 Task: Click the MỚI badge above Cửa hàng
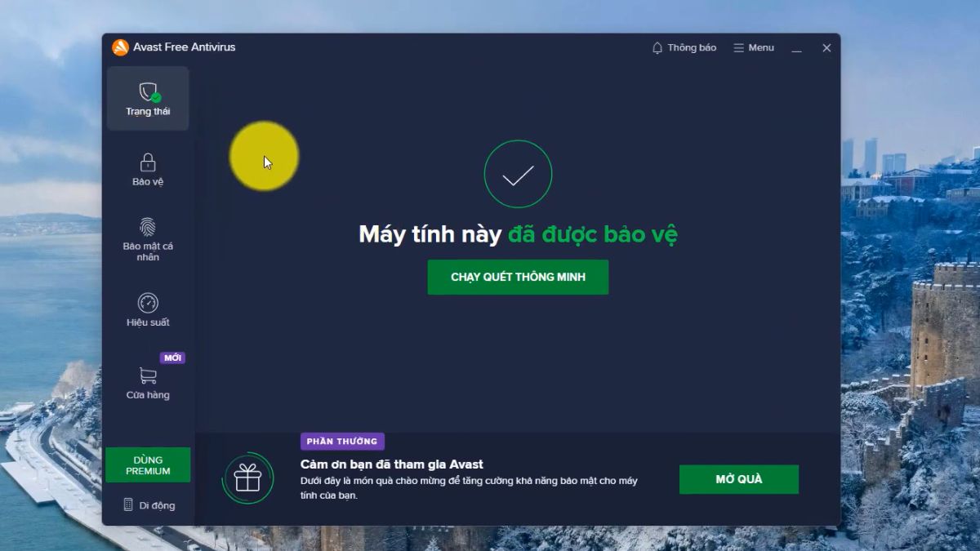click(172, 358)
